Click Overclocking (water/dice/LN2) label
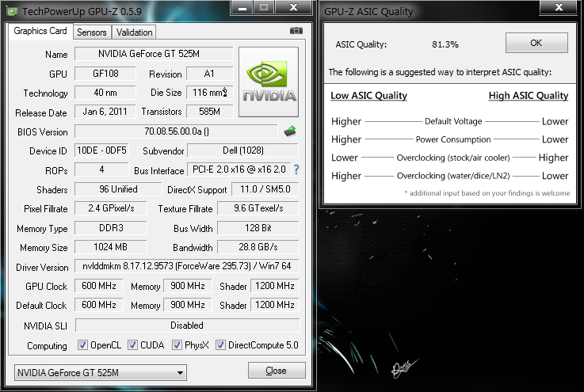The image size is (584, 392). (x=453, y=176)
